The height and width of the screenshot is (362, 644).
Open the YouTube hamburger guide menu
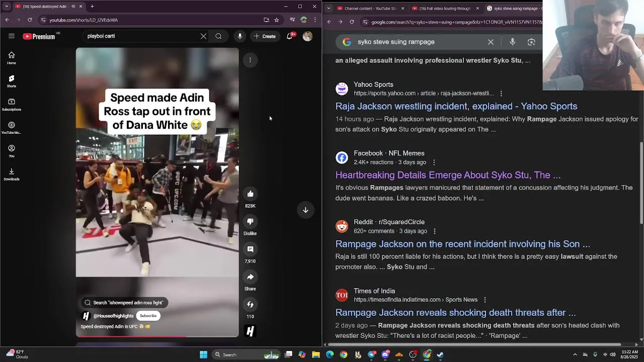[12, 36]
